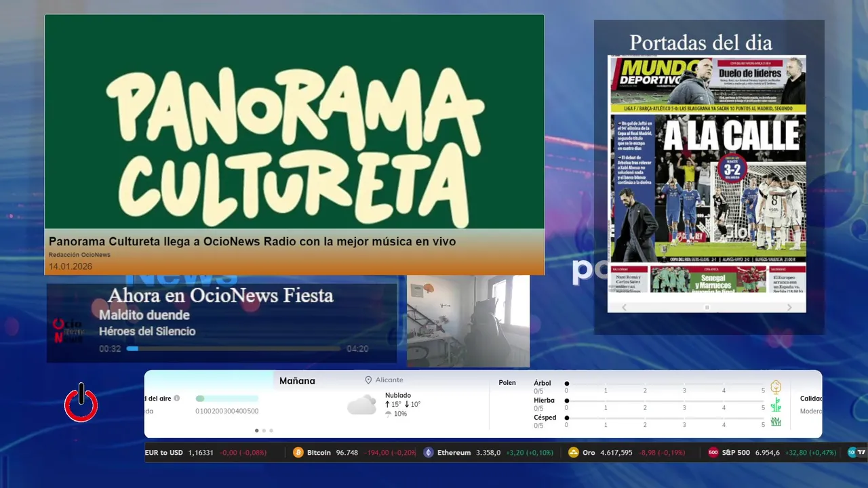Click the EUR to USD rate '1,16331'
Image resolution: width=868 pixels, height=488 pixels.
201,453
